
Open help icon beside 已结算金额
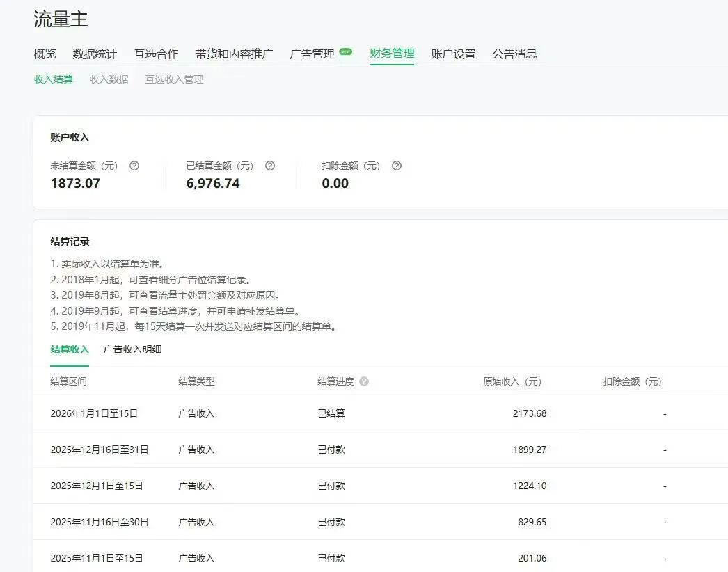[270, 166]
